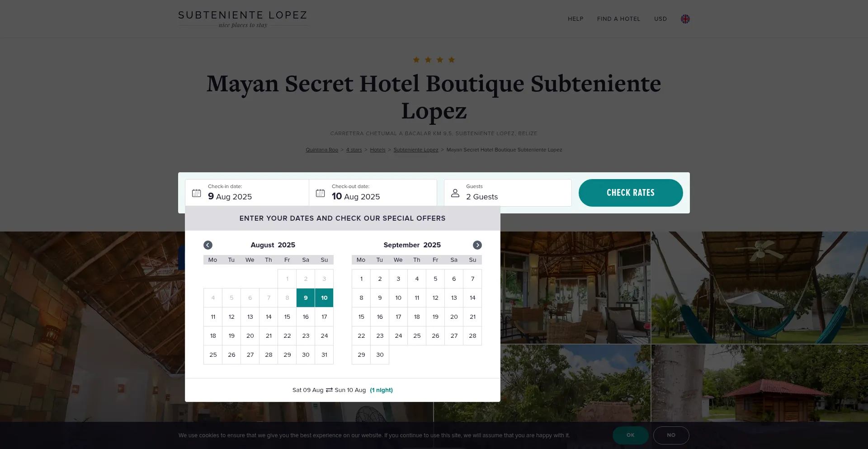Viewport: 868px width, 449px height.
Task: Open FIND A HOTEL in header
Action: pyautogui.click(x=618, y=19)
